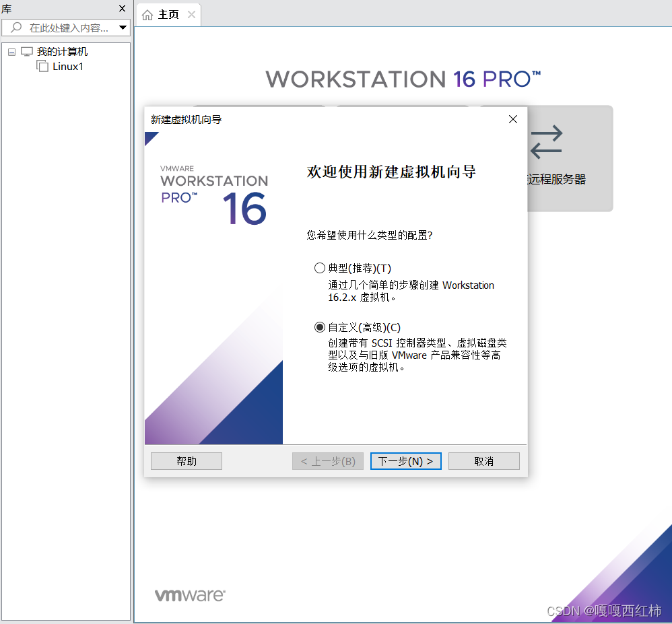Viewport: 672px width, 624px height.
Task: Open 帮助 for the wizard
Action: click(187, 461)
